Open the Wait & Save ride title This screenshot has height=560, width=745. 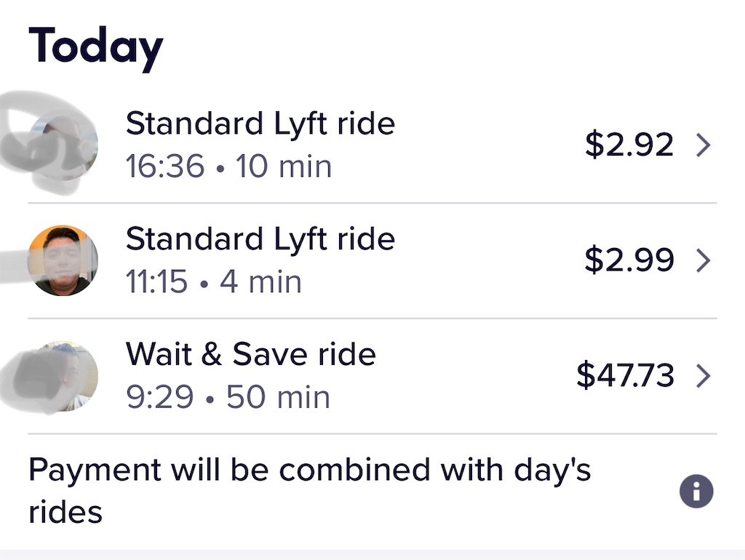251,354
